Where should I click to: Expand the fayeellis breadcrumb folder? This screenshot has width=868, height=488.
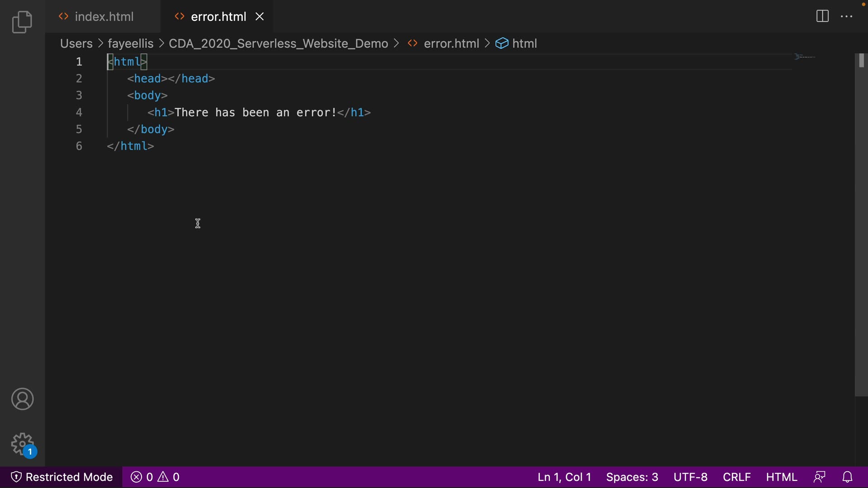(130, 43)
